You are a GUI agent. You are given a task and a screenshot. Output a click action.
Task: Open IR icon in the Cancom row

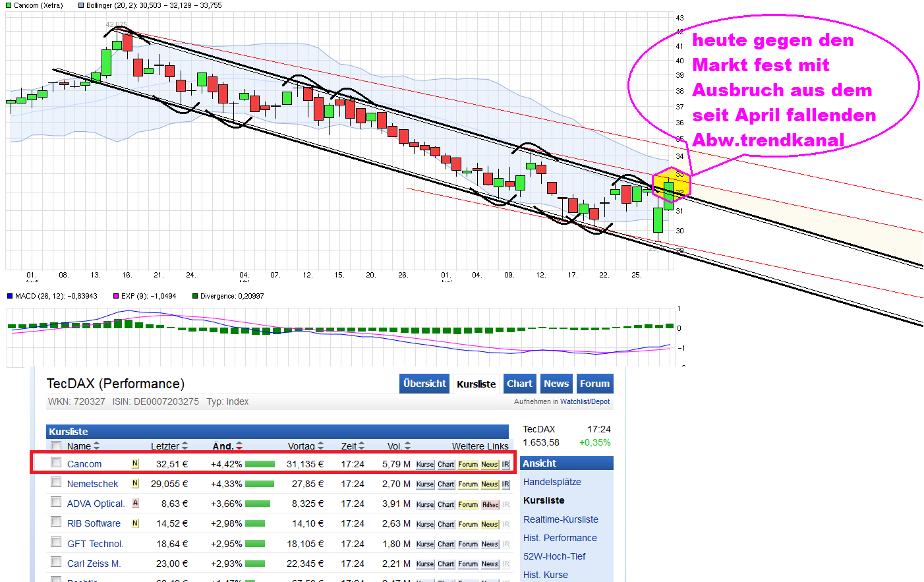(505, 465)
